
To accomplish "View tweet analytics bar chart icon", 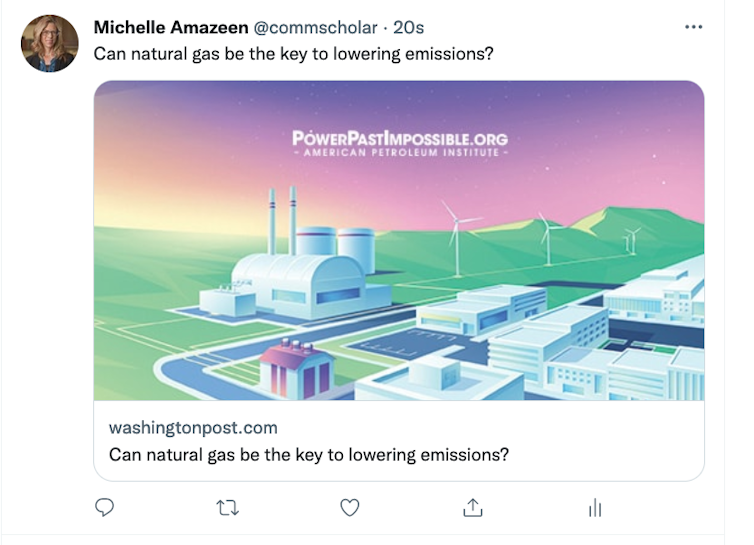I will point(595,508).
